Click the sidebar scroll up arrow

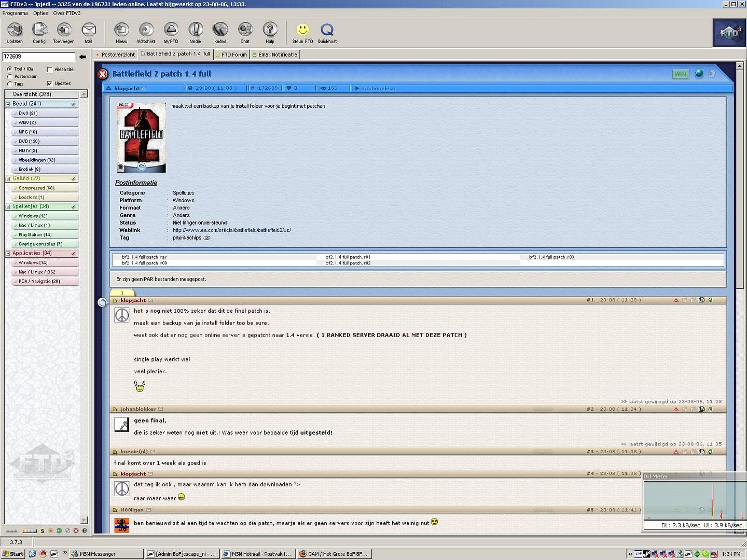84,94
